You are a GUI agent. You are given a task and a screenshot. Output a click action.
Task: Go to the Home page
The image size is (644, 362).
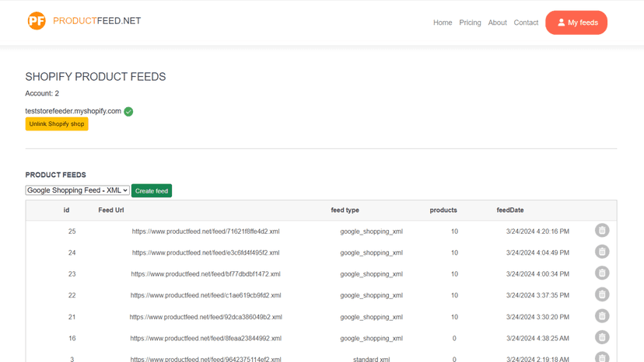coord(443,23)
